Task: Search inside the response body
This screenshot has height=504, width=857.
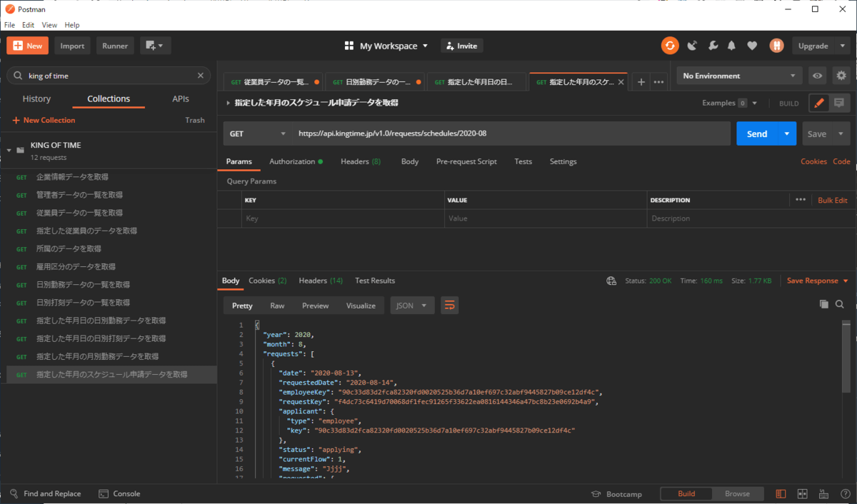Action: [x=840, y=305]
